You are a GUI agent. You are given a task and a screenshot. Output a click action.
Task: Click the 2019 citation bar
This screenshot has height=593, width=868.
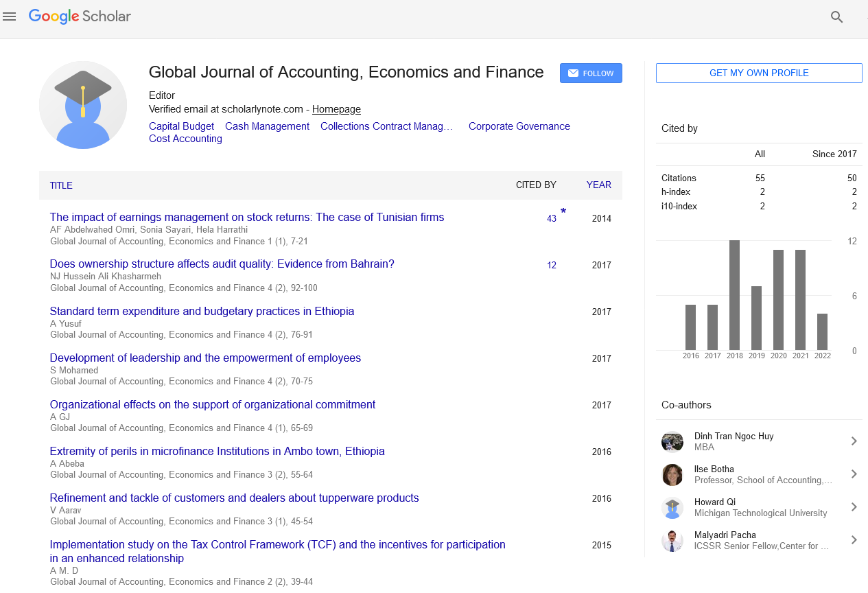pyautogui.click(x=756, y=318)
